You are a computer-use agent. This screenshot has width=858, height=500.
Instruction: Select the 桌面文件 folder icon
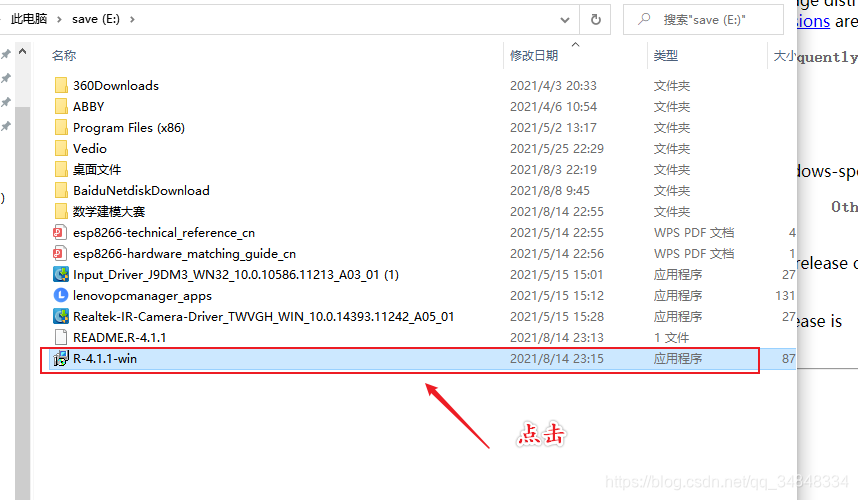pos(61,170)
